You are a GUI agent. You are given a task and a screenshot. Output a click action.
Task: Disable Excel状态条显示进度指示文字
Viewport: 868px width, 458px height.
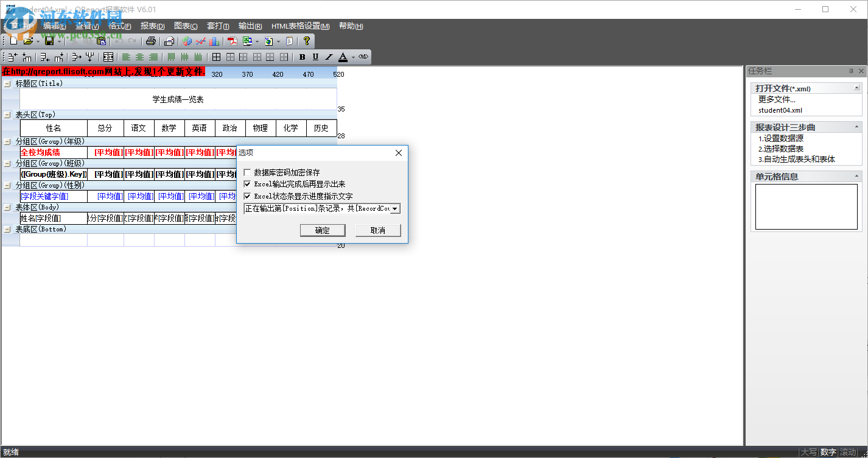pos(247,196)
